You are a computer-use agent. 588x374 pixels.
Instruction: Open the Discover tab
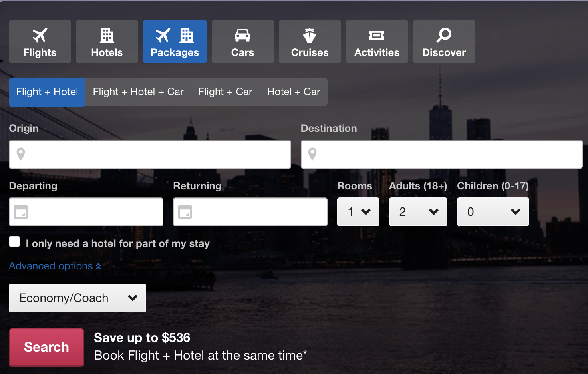click(x=444, y=42)
